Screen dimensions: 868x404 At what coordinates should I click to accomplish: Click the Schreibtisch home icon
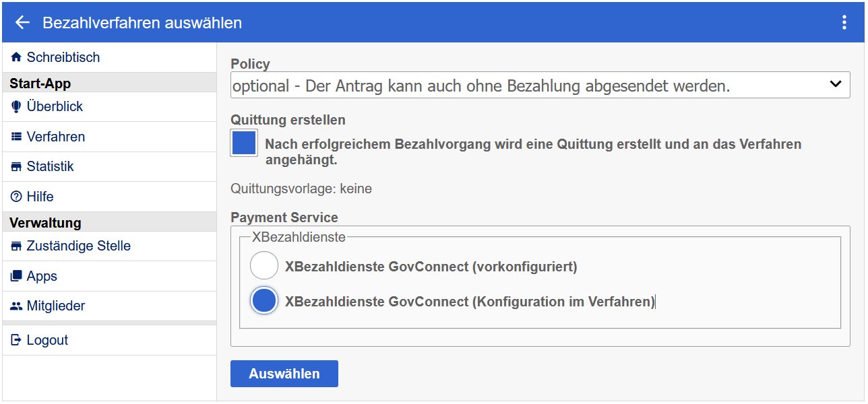[17, 58]
